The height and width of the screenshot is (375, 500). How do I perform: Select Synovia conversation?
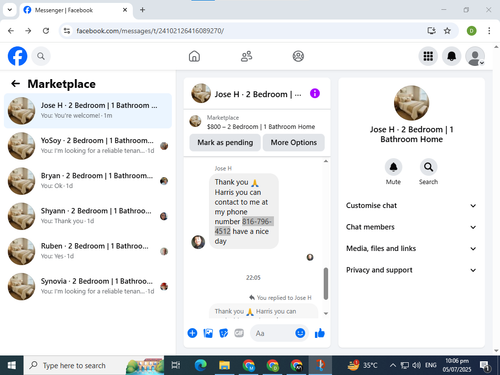point(88,286)
